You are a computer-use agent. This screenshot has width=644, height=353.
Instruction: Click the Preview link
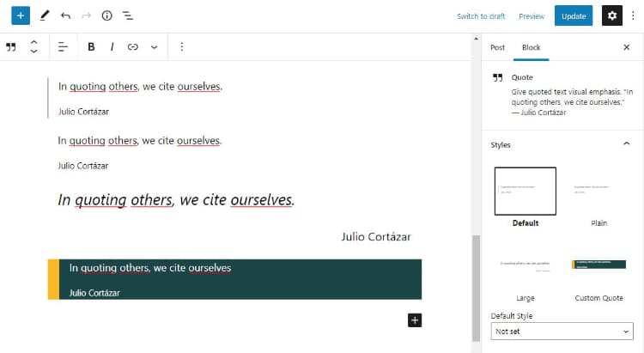[532, 16]
